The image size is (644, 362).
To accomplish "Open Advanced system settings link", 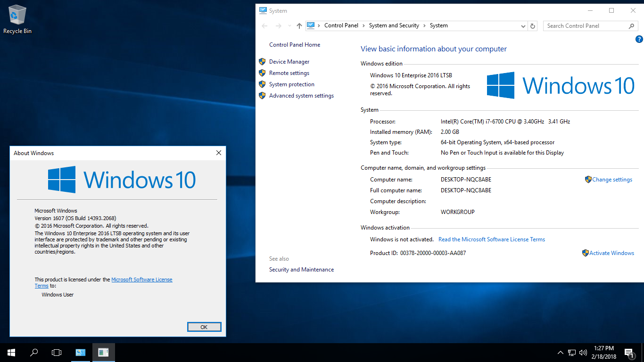I will point(301,96).
